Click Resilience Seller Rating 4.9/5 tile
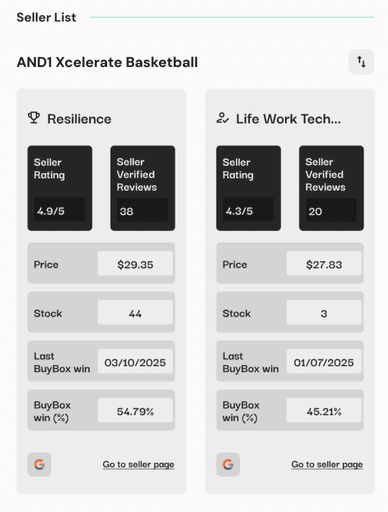This screenshot has width=388, height=512. pos(60,188)
